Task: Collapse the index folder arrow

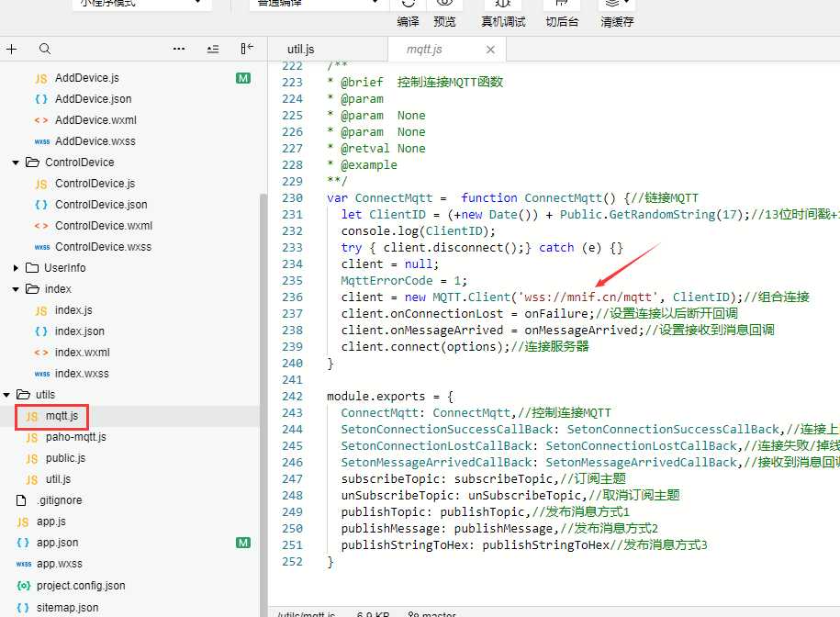Action: click(17, 289)
